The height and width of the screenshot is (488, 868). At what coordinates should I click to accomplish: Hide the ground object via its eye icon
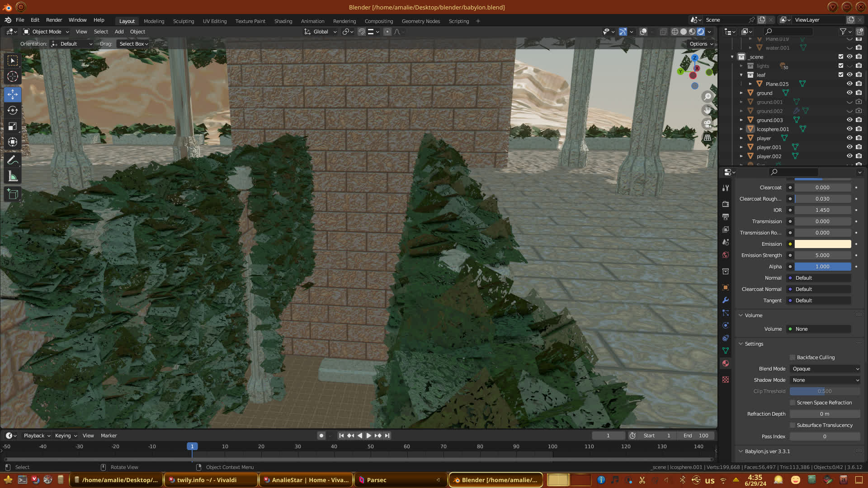coord(849,93)
